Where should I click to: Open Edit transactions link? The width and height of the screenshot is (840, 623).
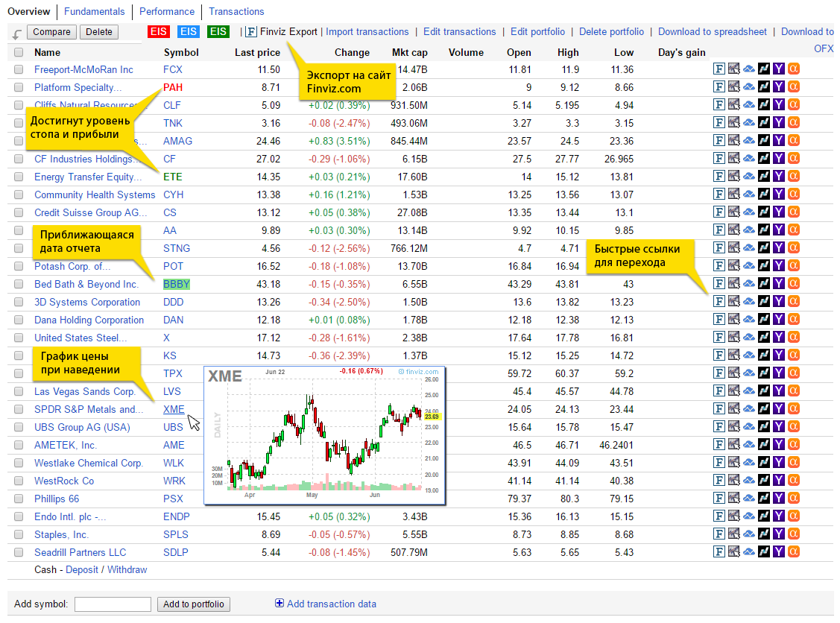[x=460, y=31]
